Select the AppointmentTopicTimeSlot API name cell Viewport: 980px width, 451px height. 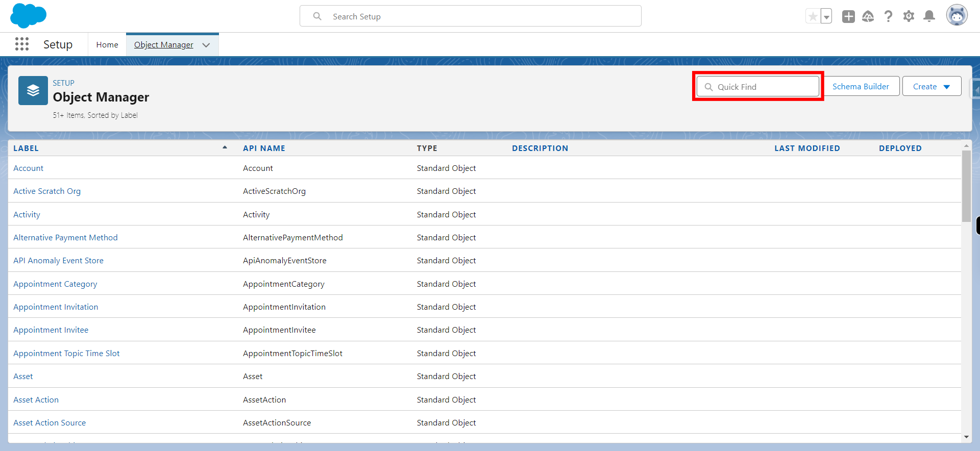click(292, 354)
